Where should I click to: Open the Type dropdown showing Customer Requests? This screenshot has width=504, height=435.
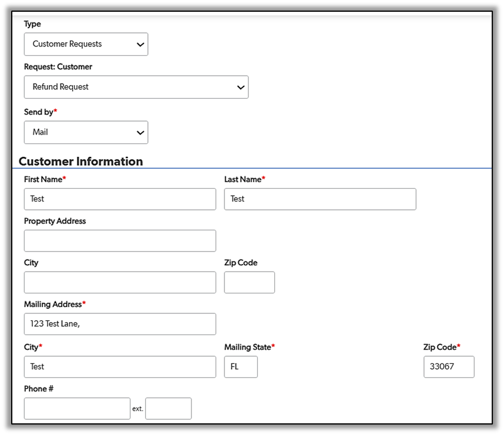click(x=86, y=44)
